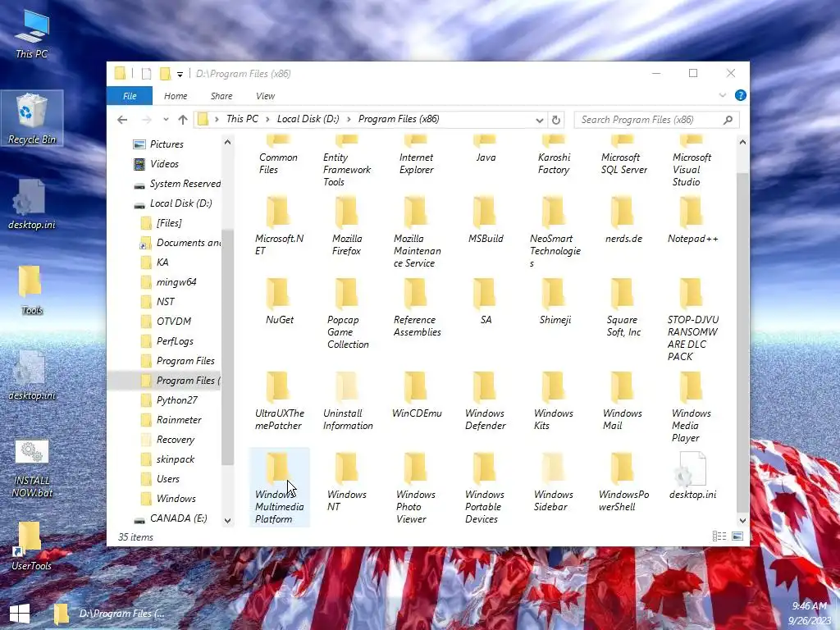Open the Windows Start menu

[x=20, y=614]
